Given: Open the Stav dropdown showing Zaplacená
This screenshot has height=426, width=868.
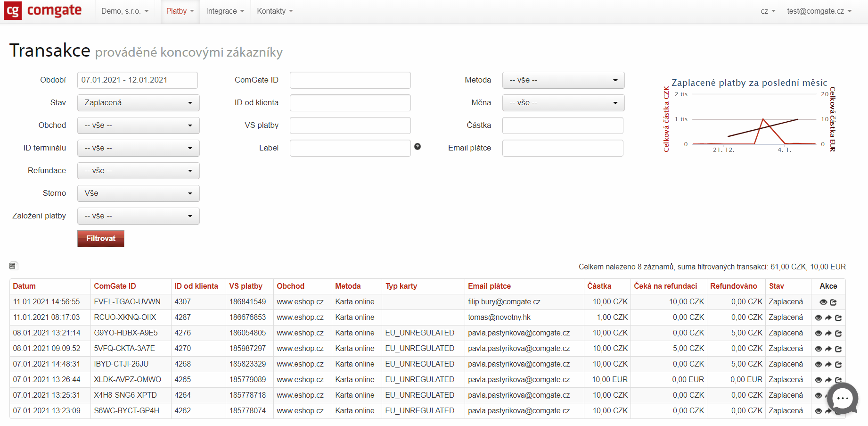Looking at the screenshot, I should click(138, 103).
